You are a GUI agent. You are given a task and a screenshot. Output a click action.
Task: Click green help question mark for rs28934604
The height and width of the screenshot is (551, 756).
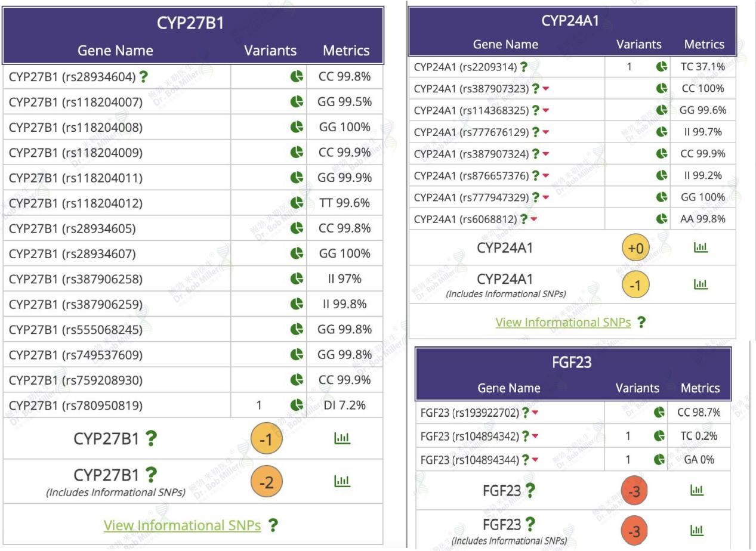pos(144,76)
